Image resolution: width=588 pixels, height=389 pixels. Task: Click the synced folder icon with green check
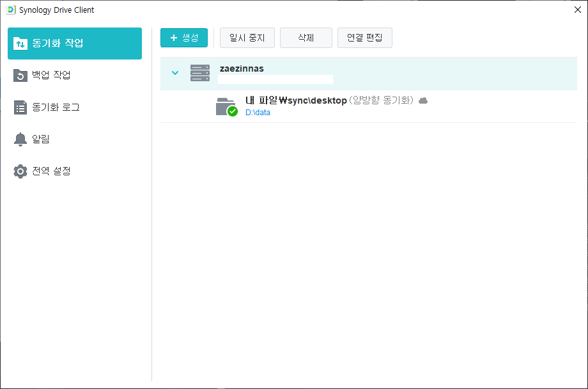tap(226, 107)
